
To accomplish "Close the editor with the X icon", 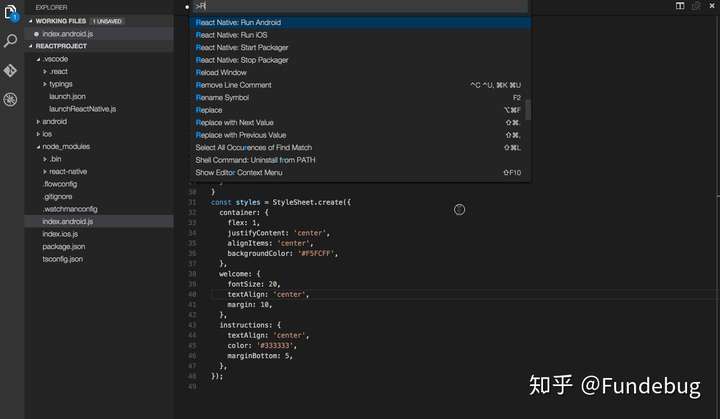I will 712,6.
